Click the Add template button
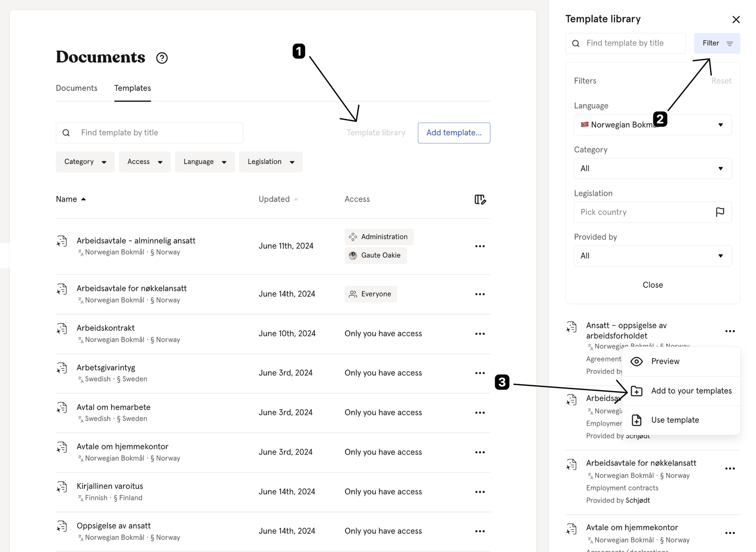756x552 pixels. coord(454,133)
